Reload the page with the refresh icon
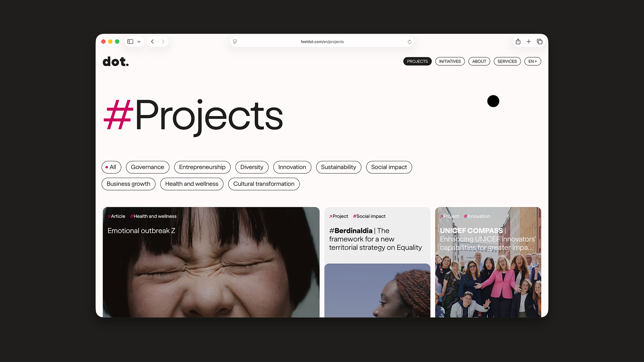This screenshot has height=362, width=644. [x=409, y=42]
